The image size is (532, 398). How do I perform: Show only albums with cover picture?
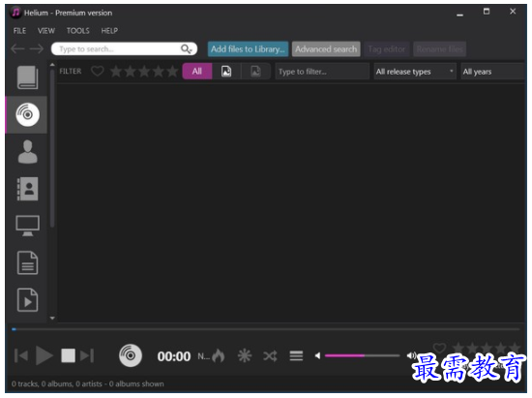point(226,72)
